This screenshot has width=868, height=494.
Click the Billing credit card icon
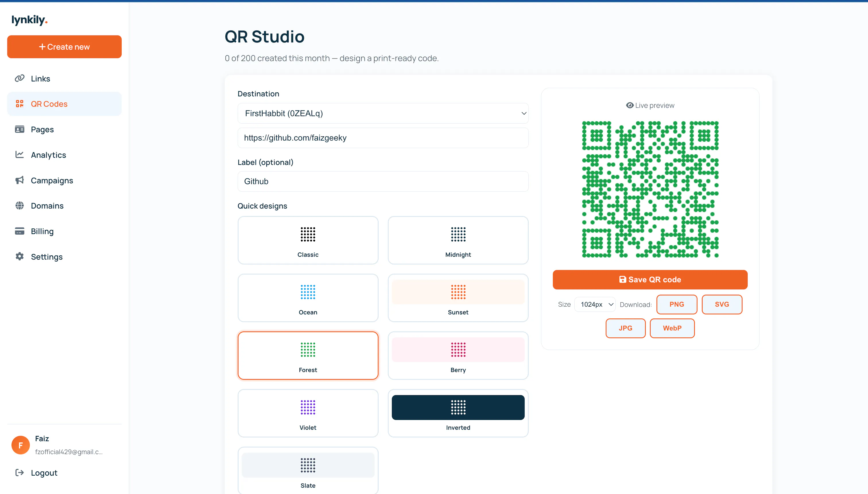click(x=20, y=231)
